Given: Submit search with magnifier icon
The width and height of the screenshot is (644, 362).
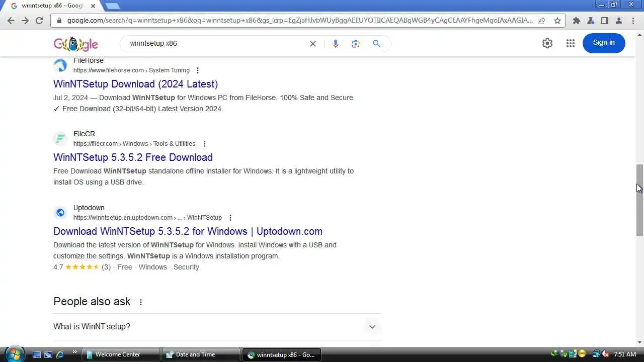Looking at the screenshot, I should click(x=376, y=44).
